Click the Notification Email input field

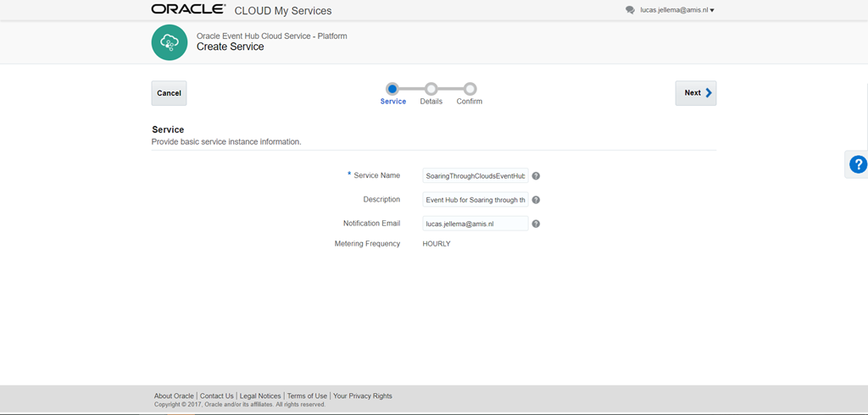pyautogui.click(x=476, y=224)
